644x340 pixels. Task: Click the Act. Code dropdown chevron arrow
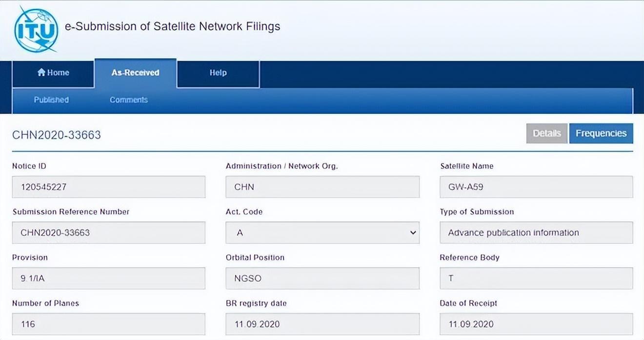tap(413, 233)
